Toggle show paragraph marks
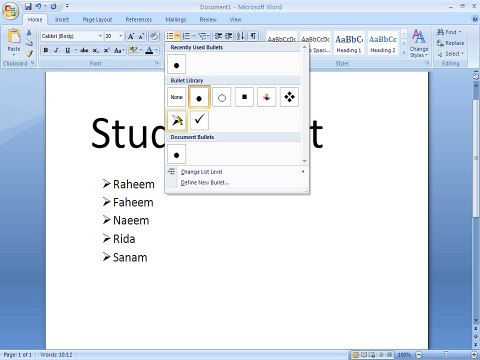This screenshot has width=480, height=360. (x=253, y=36)
